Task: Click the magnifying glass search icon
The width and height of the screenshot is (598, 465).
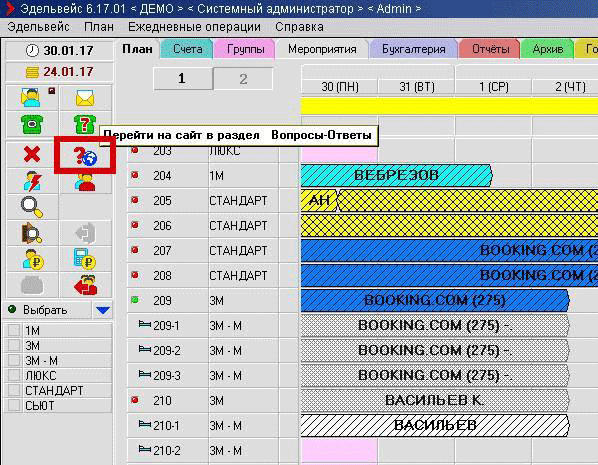Action: point(32,207)
